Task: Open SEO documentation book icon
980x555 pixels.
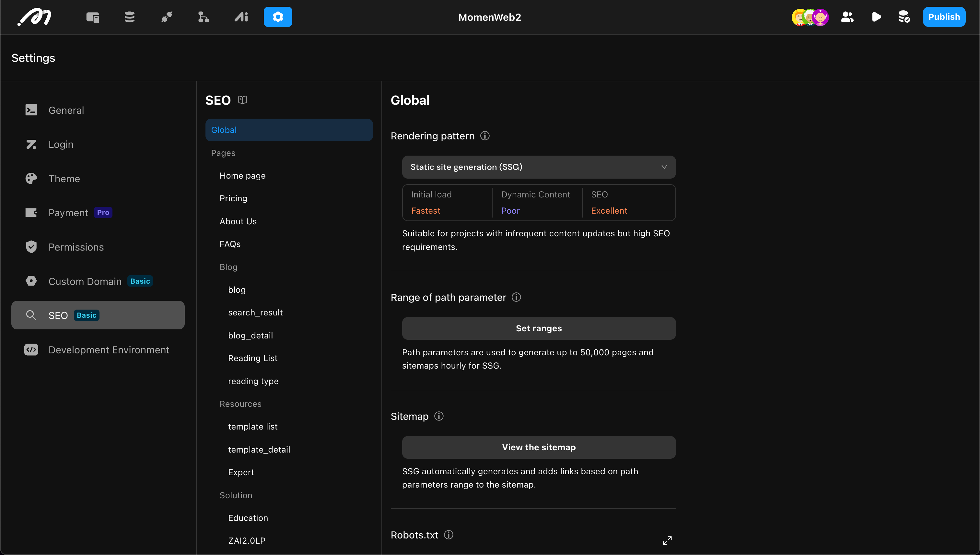Action: (x=242, y=100)
